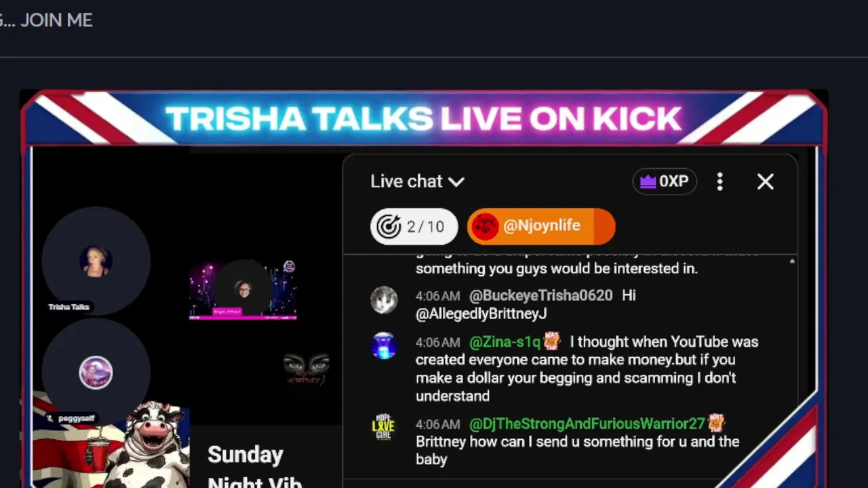This screenshot has width=868, height=488.
Task: Click the member badge beside Zina-s1q
Action: (x=551, y=340)
